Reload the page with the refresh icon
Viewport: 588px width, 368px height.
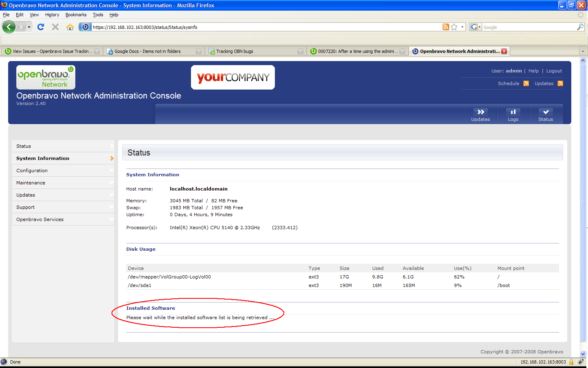tap(41, 27)
